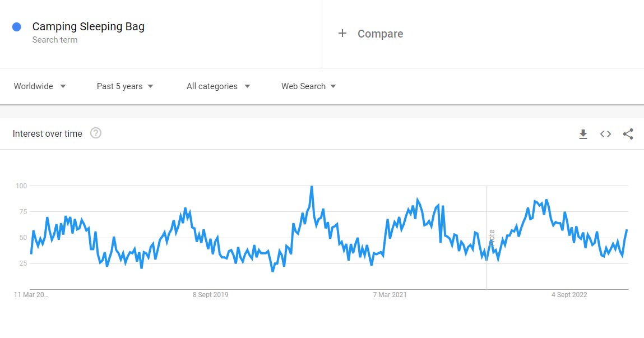Click the chart's highest peak at 100

point(312,187)
